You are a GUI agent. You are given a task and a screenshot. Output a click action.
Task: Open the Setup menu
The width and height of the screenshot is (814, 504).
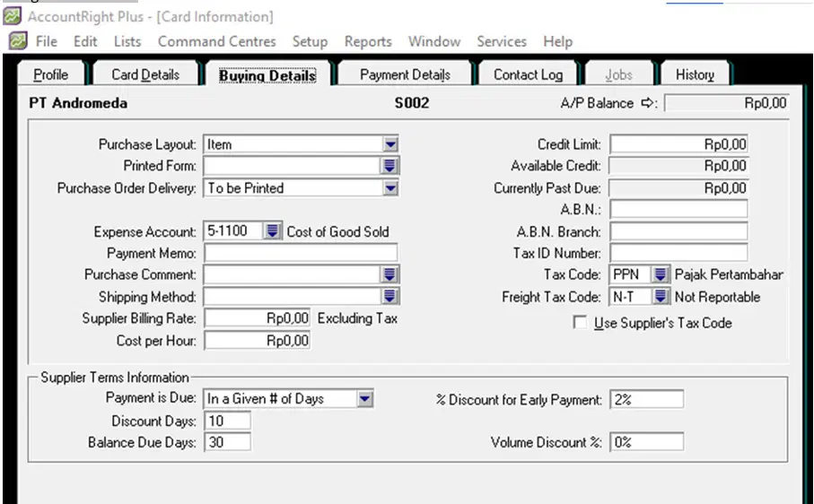pyautogui.click(x=310, y=41)
